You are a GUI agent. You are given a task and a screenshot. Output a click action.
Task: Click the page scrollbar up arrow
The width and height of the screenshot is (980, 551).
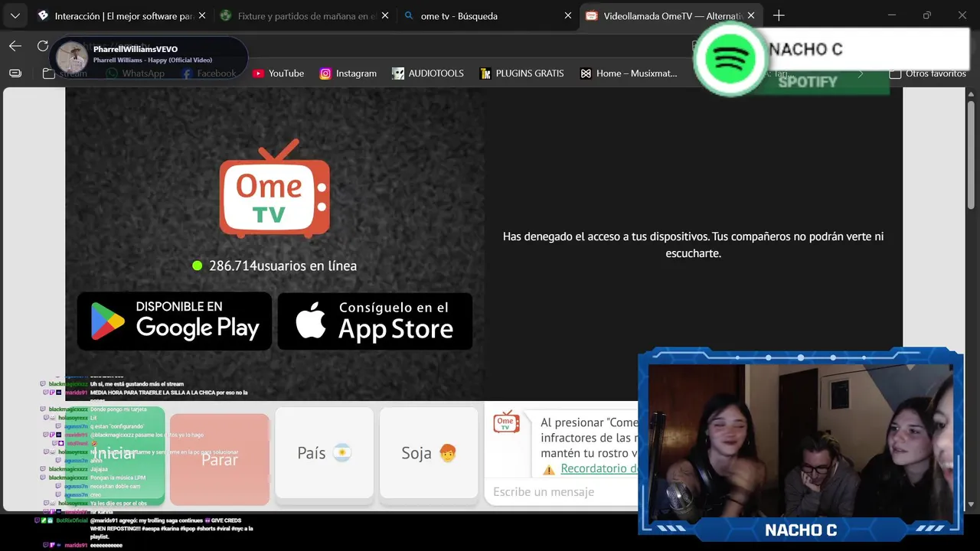tap(972, 93)
